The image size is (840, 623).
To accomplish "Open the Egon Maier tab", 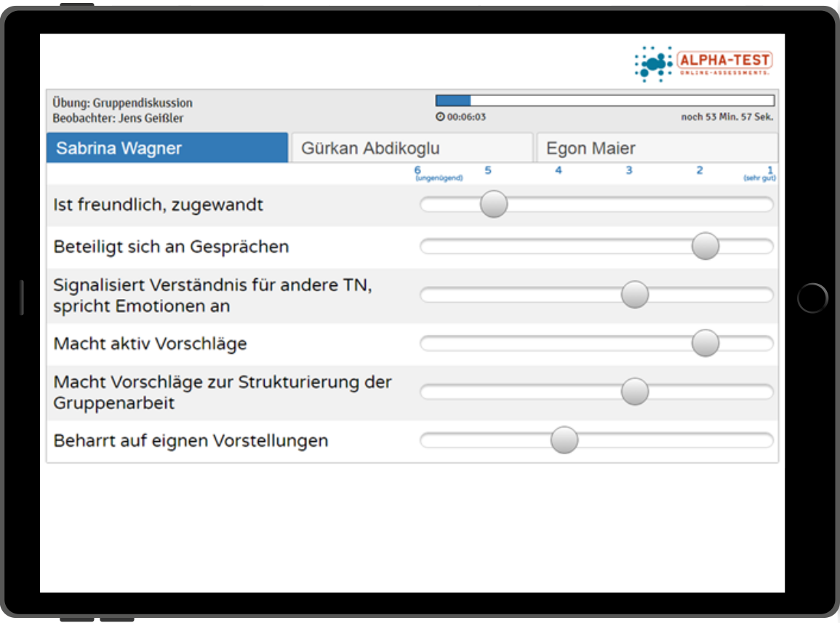I will tap(657, 148).
